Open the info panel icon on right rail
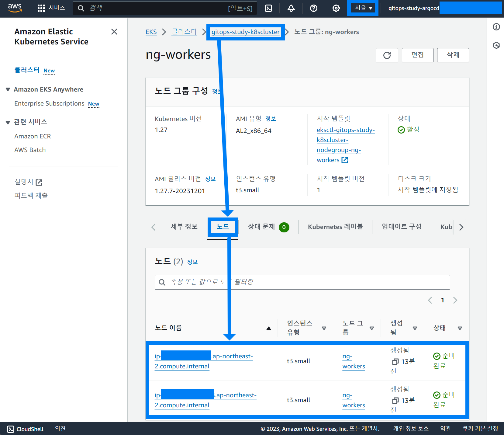Viewport: 504px width, 435px height. tap(496, 27)
